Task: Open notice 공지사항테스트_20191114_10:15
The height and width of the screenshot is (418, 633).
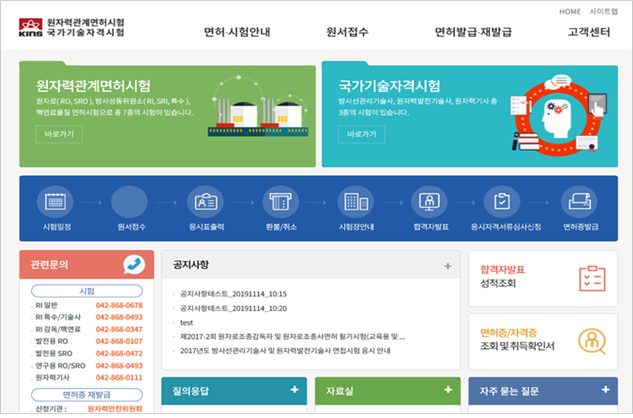Action: [233, 294]
